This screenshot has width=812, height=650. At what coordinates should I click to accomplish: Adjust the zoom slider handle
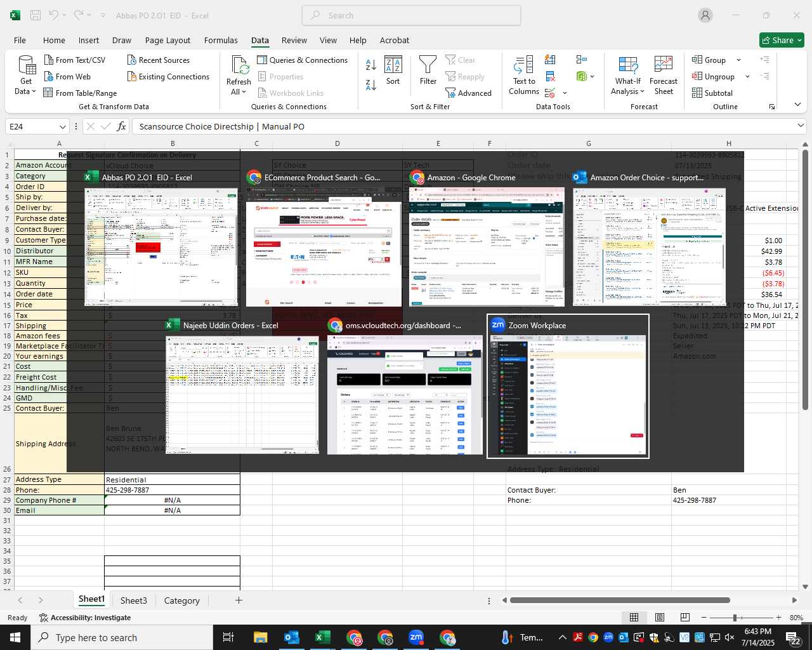(x=735, y=618)
